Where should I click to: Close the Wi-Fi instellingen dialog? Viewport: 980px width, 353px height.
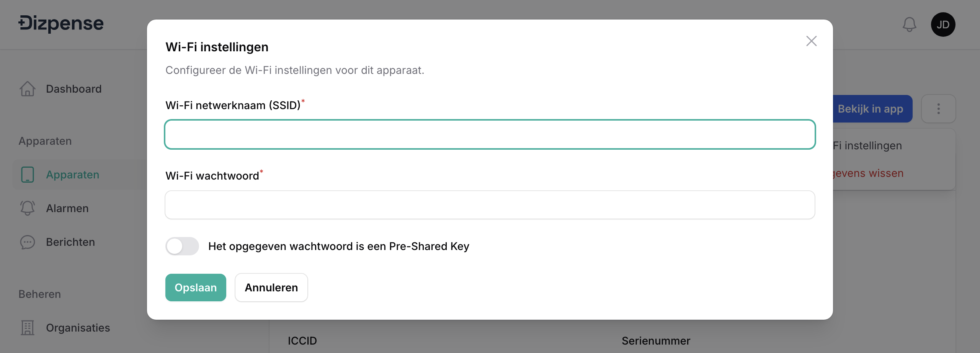point(811,41)
